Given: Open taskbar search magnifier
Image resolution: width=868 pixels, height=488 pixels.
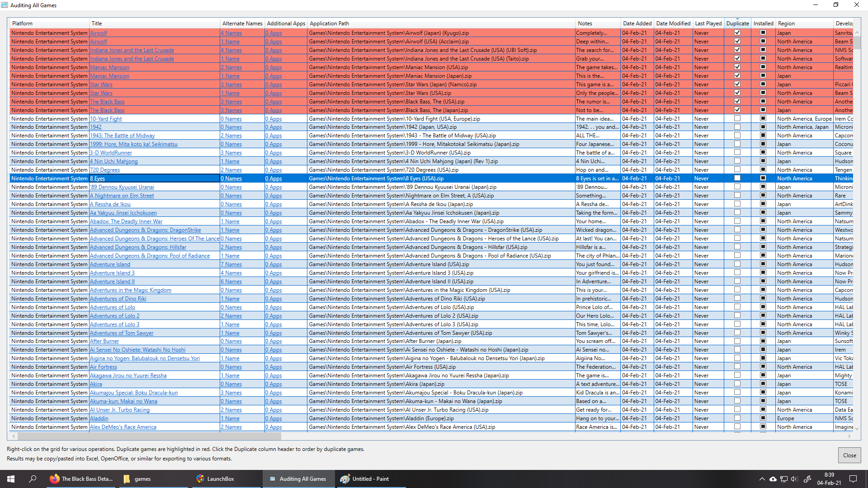Looking at the screenshot, I should 33,479.
